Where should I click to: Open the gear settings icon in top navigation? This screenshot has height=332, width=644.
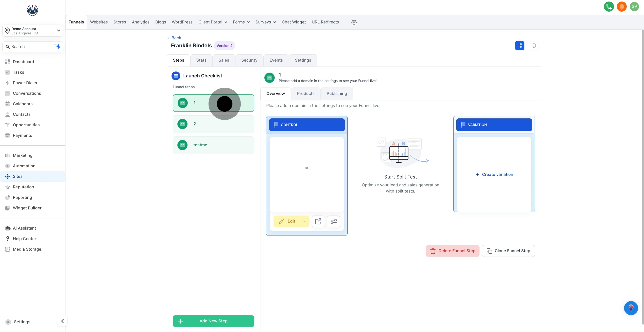click(x=354, y=22)
